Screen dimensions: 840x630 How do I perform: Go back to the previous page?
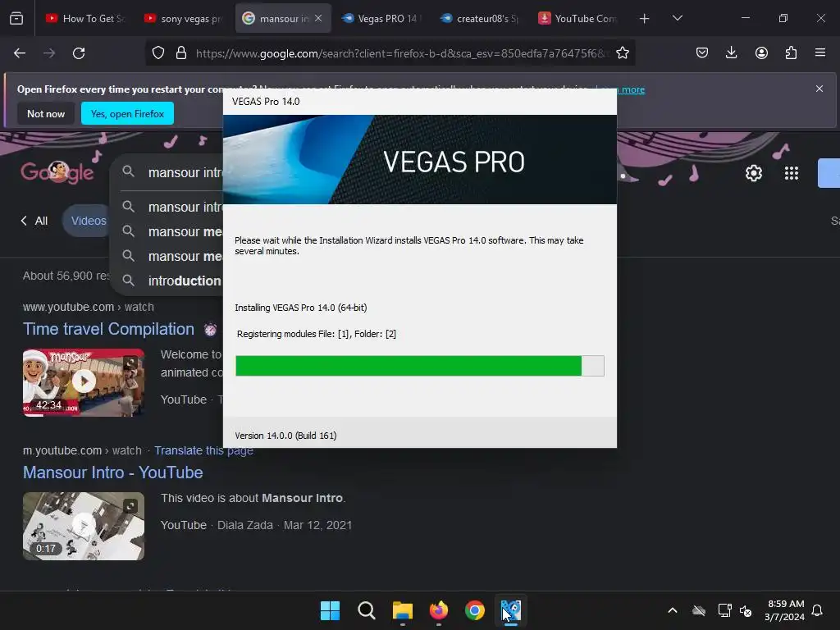point(20,53)
